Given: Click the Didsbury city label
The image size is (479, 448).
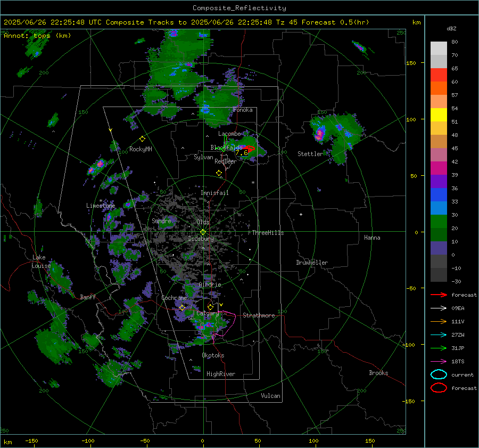Looking at the screenshot, I should click(201, 239).
